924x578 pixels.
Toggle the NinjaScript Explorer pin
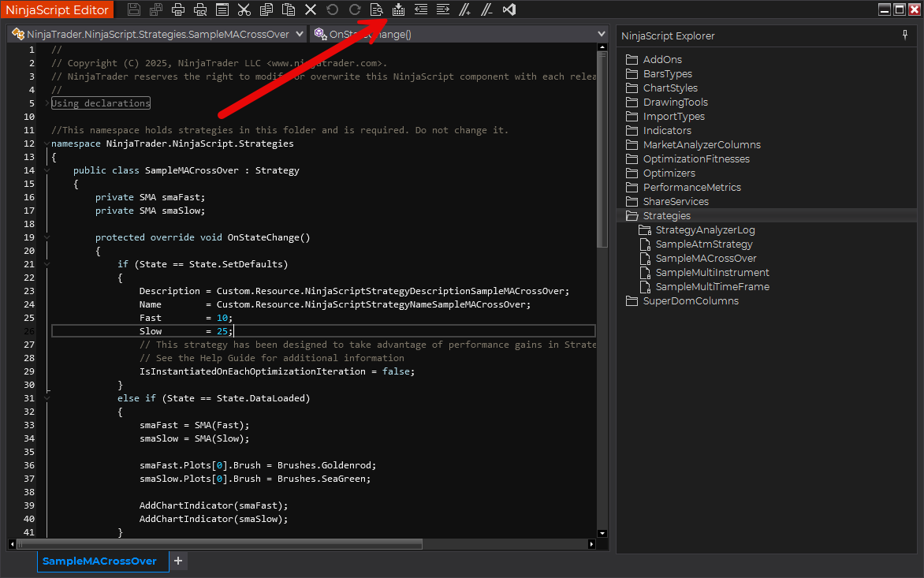[905, 35]
